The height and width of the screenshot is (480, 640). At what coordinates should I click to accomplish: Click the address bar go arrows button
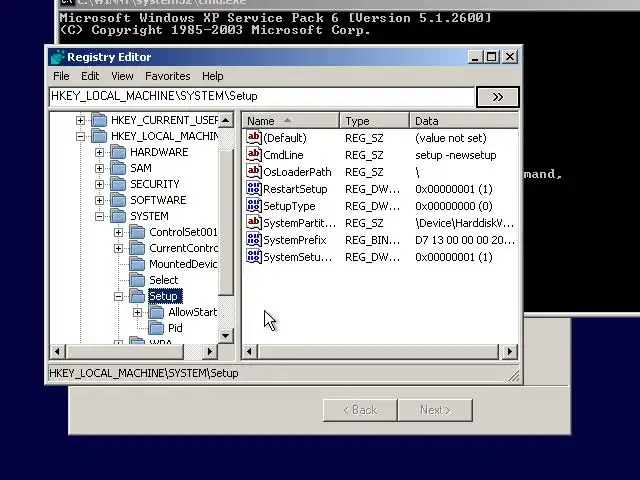[x=498, y=97]
